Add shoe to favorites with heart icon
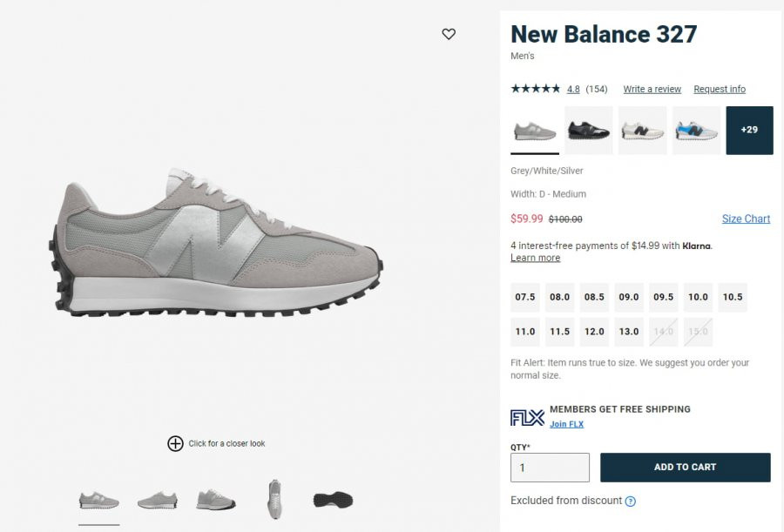This screenshot has height=532, width=784. (x=449, y=34)
